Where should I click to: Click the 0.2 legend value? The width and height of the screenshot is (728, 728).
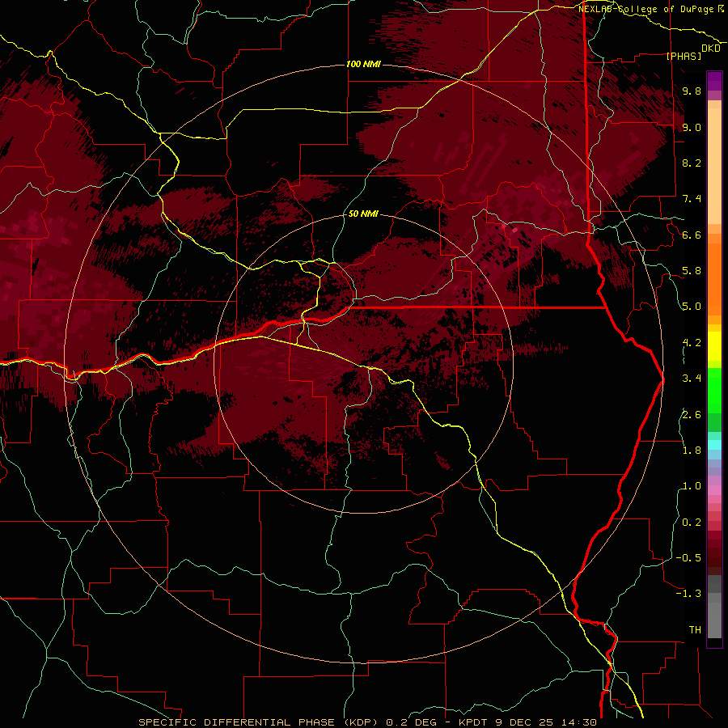point(692,523)
